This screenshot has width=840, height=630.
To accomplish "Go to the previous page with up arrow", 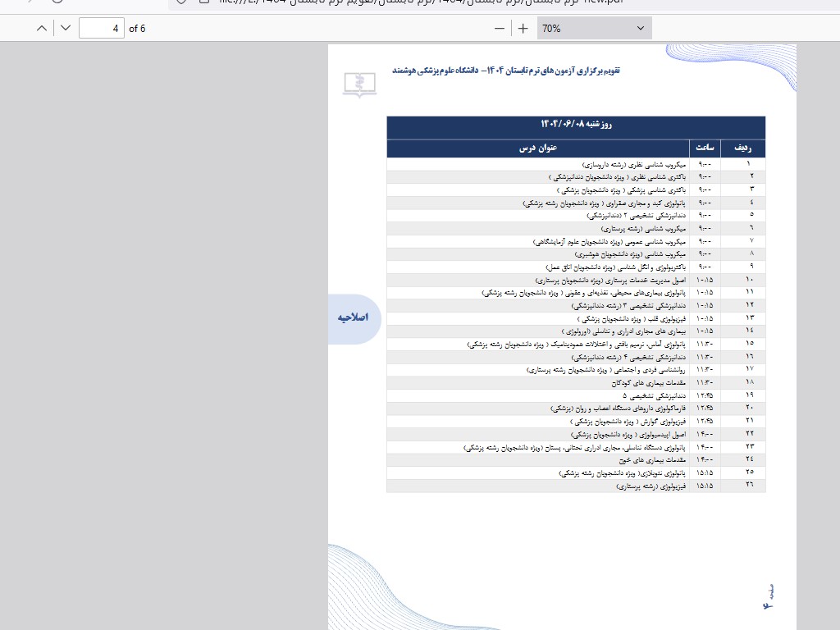I will 42,29.
